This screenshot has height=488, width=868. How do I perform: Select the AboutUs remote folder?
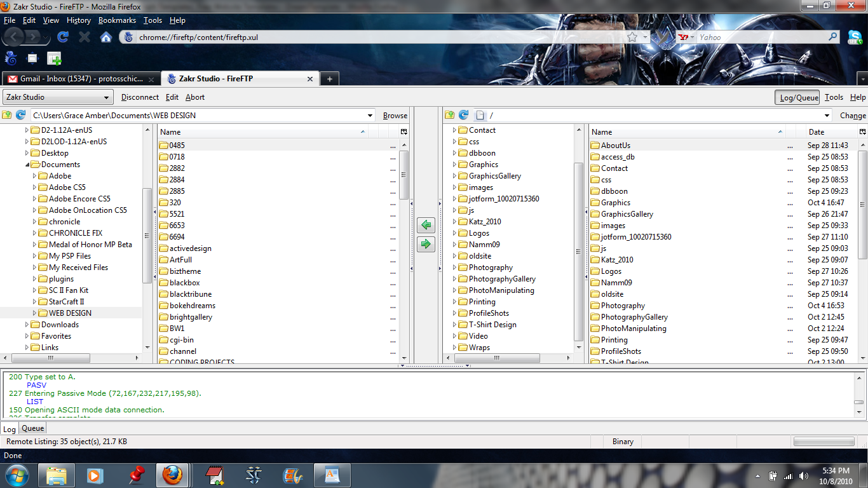coord(616,146)
